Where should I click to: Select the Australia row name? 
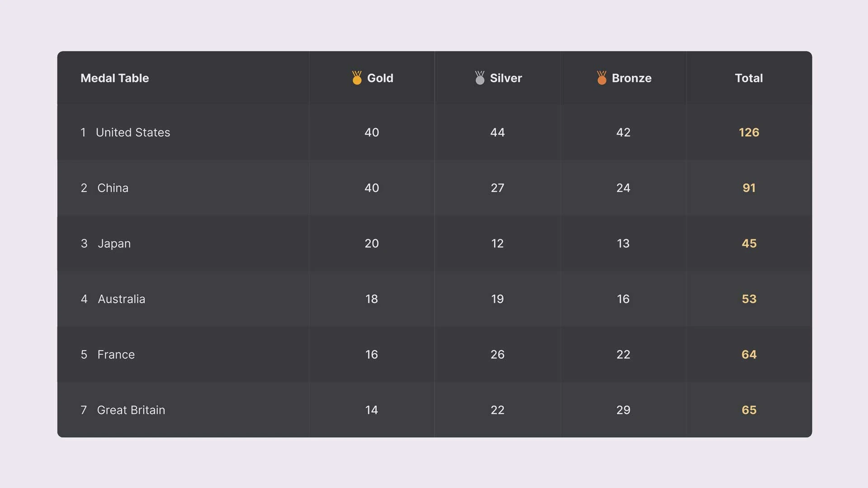click(x=121, y=299)
